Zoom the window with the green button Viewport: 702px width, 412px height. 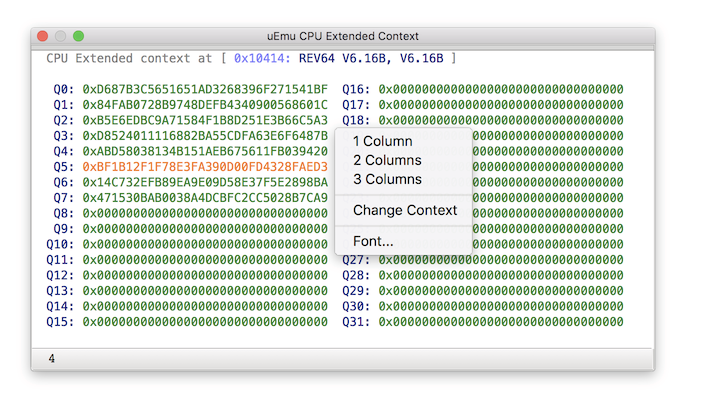78,36
